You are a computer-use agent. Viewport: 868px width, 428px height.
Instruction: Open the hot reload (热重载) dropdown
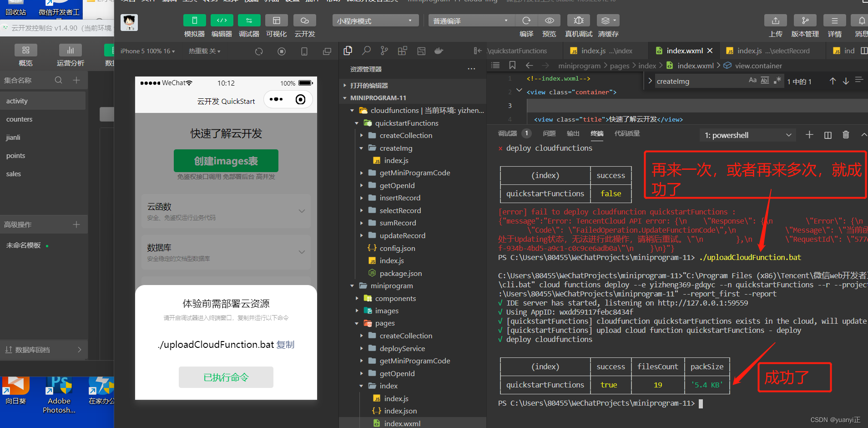click(x=204, y=51)
